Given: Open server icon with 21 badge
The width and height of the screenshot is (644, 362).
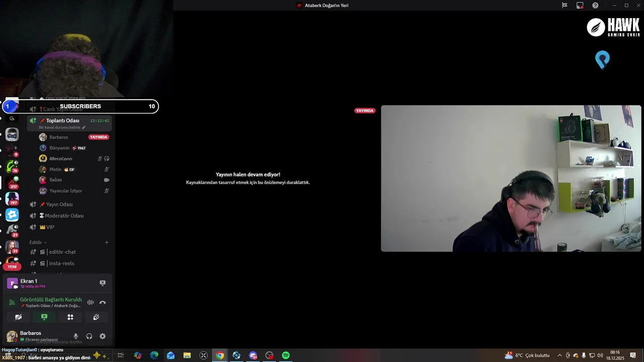Looking at the screenshot, I should [12, 230].
